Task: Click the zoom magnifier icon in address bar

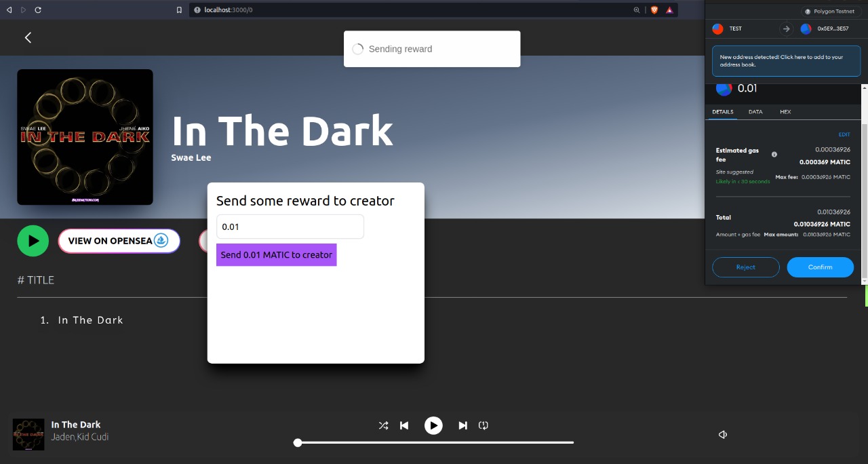Action: pos(637,10)
